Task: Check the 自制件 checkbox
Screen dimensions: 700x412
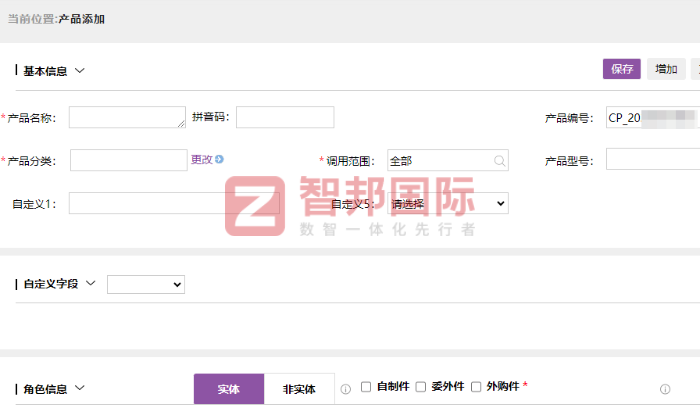Action: click(366, 387)
